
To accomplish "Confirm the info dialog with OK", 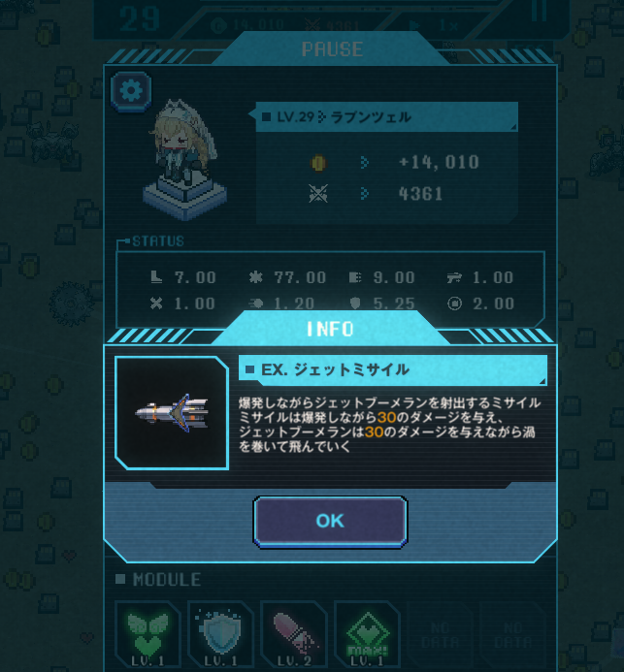I will click(330, 522).
